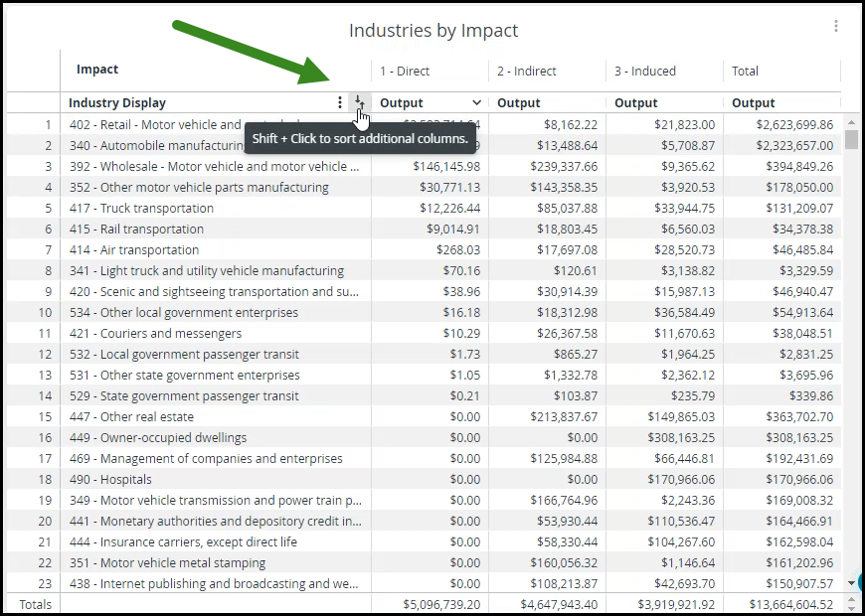Screen dimensions: 865x616
Task: Open the Output dropdown under the Total column
Action: [x=754, y=102]
